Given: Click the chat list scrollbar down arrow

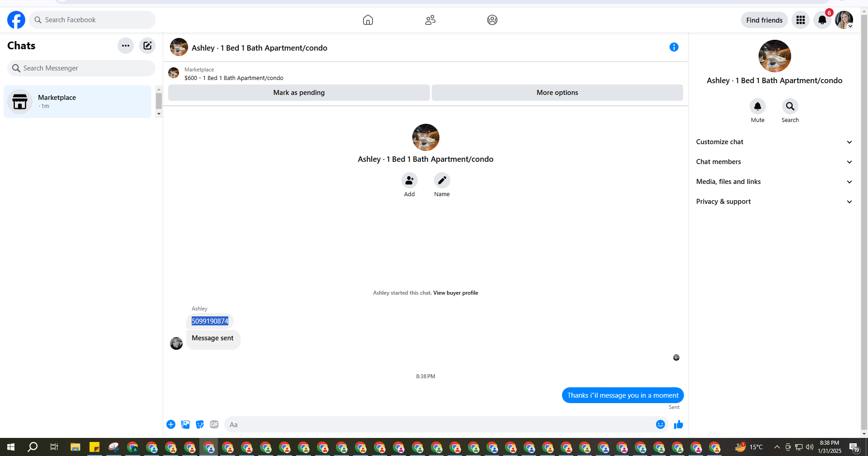Looking at the screenshot, I should (x=159, y=114).
